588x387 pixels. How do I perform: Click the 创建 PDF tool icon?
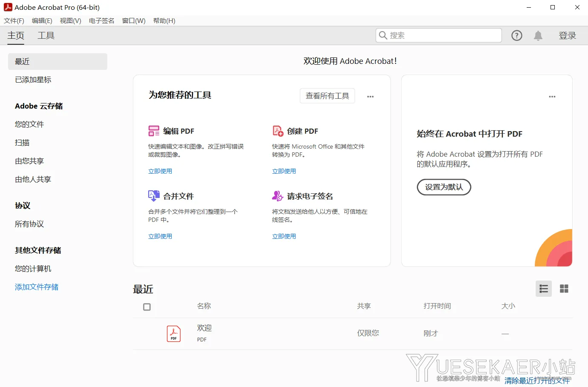(x=278, y=131)
